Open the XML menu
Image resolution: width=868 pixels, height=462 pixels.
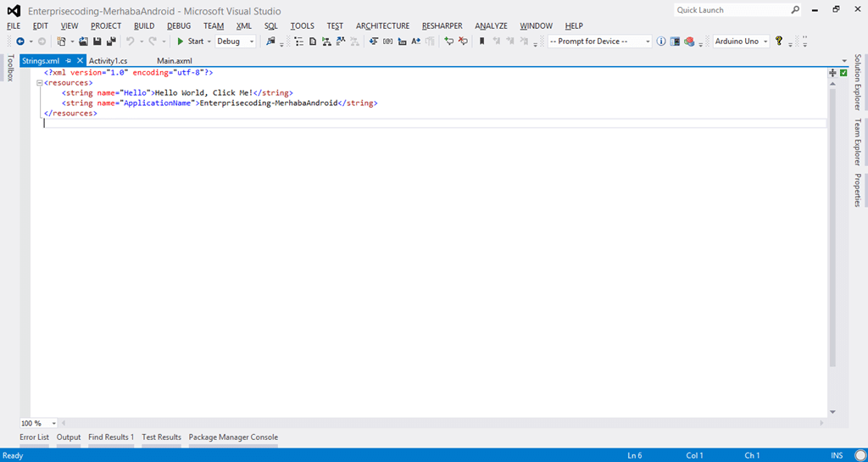pyautogui.click(x=243, y=26)
